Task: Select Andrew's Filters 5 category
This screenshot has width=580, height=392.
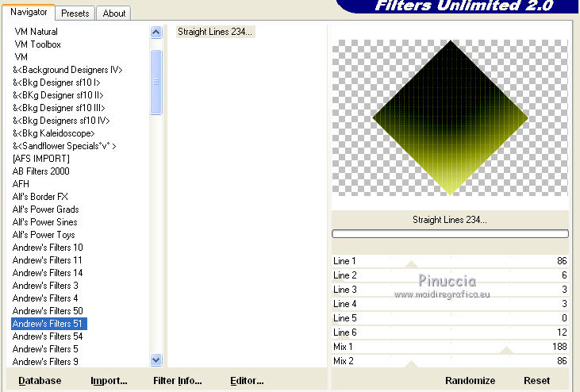Action: pyautogui.click(x=45, y=349)
